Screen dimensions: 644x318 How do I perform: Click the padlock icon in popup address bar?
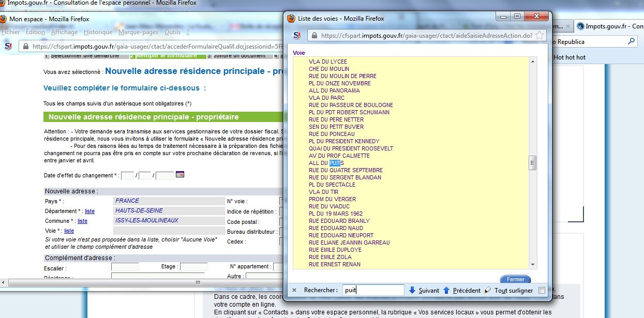(314, 36)
